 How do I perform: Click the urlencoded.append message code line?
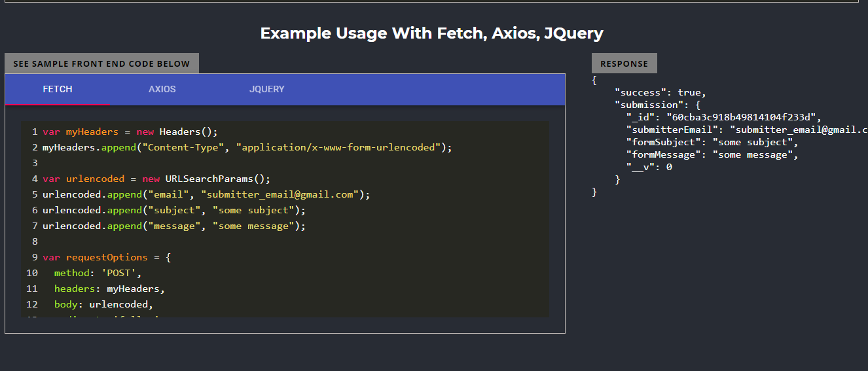pyautogui.click(x=174, y=226)
